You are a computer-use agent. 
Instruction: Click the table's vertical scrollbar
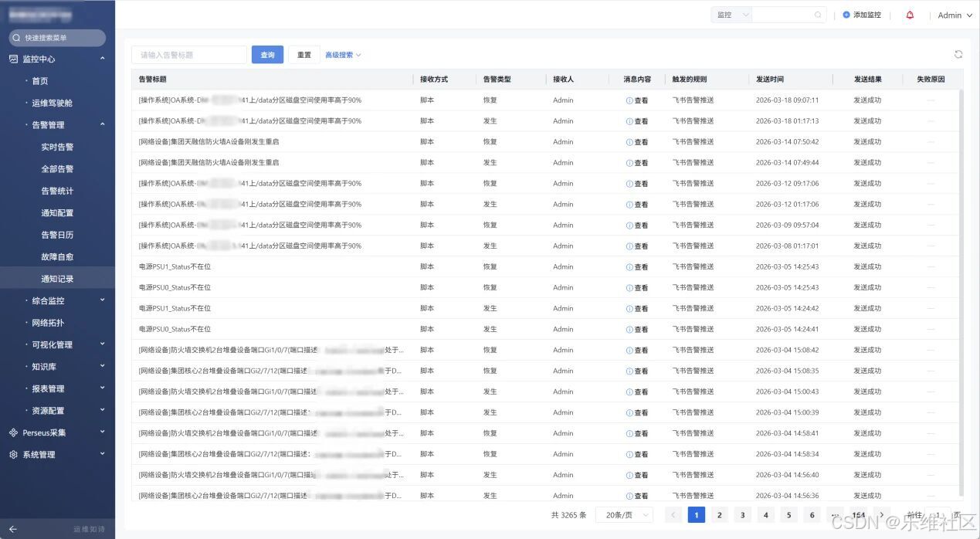point(961,293)
